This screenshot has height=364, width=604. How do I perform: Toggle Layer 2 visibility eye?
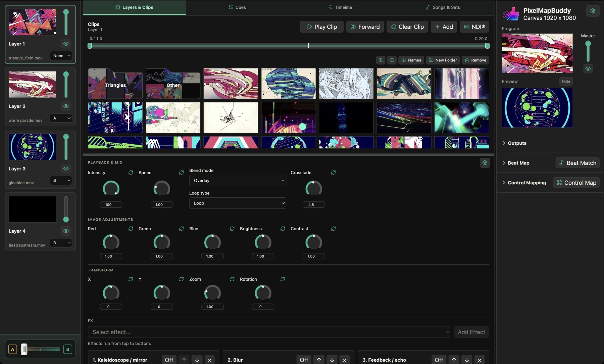[66, 106]
